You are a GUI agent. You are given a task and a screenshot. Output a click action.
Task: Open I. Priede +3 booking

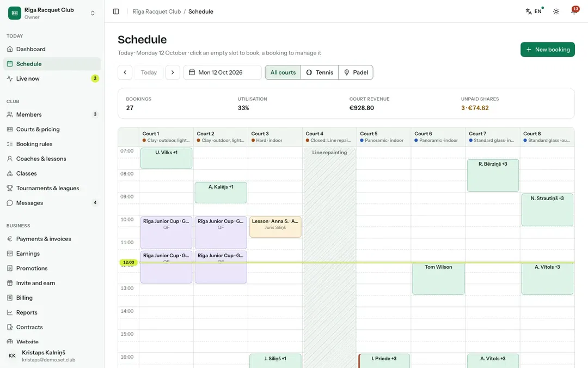click(384, 361)
